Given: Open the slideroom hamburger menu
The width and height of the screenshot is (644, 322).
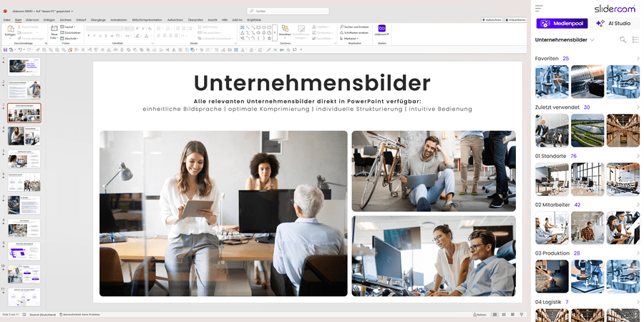Looking at the screenshot, I should [x=539, y=9].
